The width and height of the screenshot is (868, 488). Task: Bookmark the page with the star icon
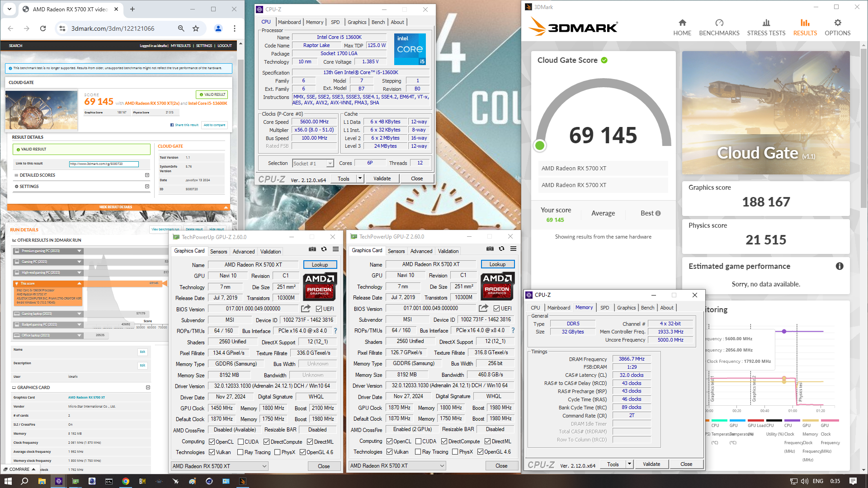[196, 28]
